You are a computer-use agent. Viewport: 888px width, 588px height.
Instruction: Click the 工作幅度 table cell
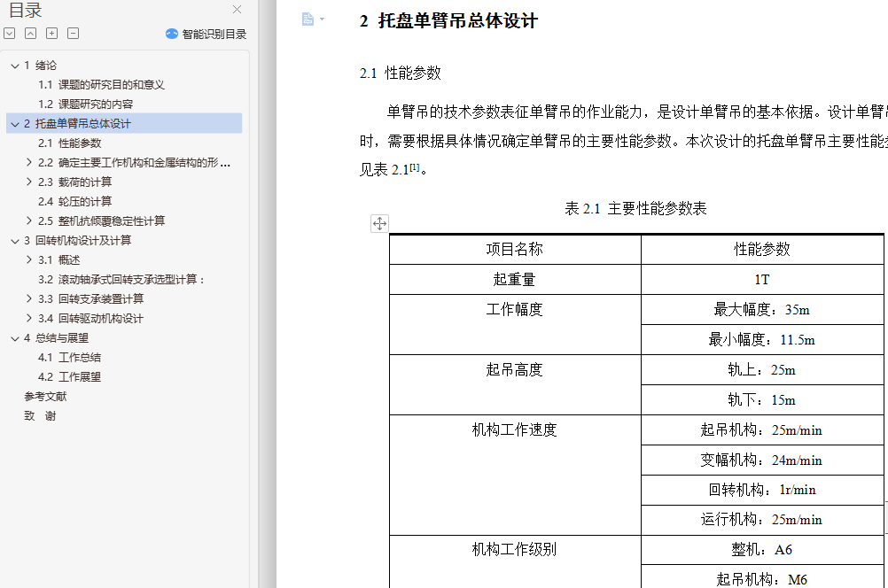pos(515,324)
